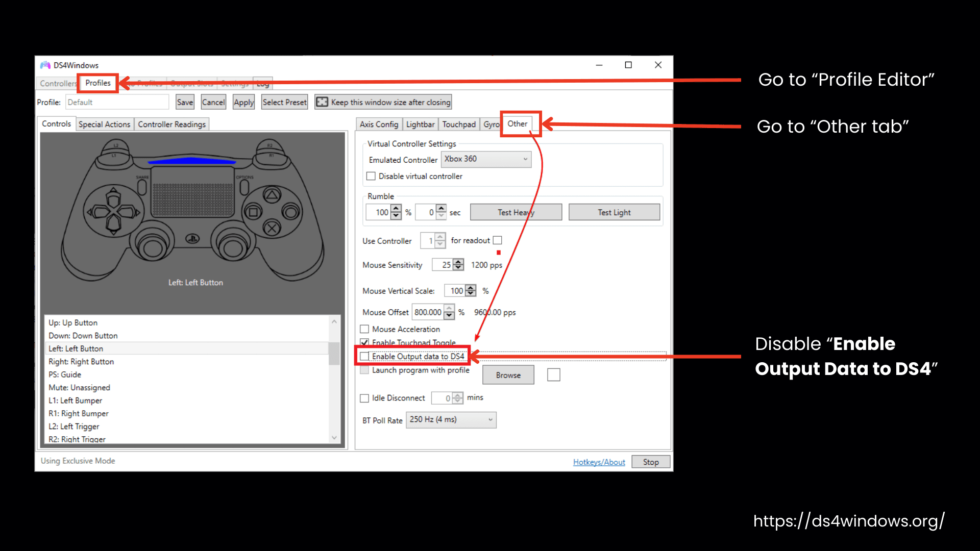Open the Gyro tab
This screenshot has width=980, height=551.
click(x=491, y=124)
